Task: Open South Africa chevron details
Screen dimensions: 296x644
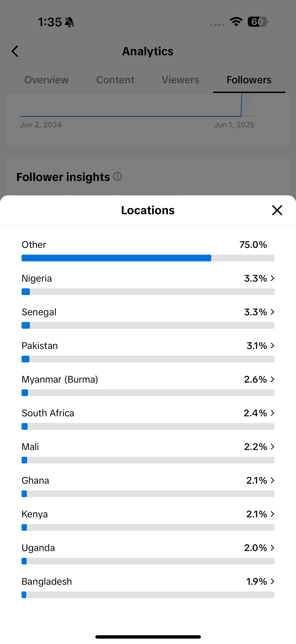Action: point(272,413)
